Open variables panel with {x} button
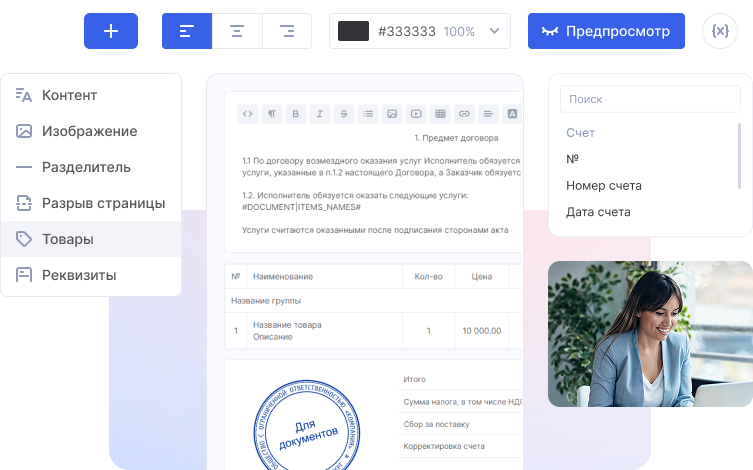 719,31
